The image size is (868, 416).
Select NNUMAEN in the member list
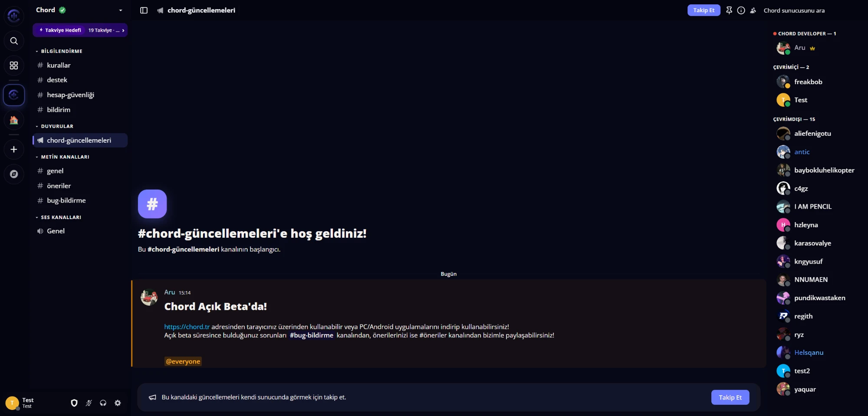click(x=816, y=279)
